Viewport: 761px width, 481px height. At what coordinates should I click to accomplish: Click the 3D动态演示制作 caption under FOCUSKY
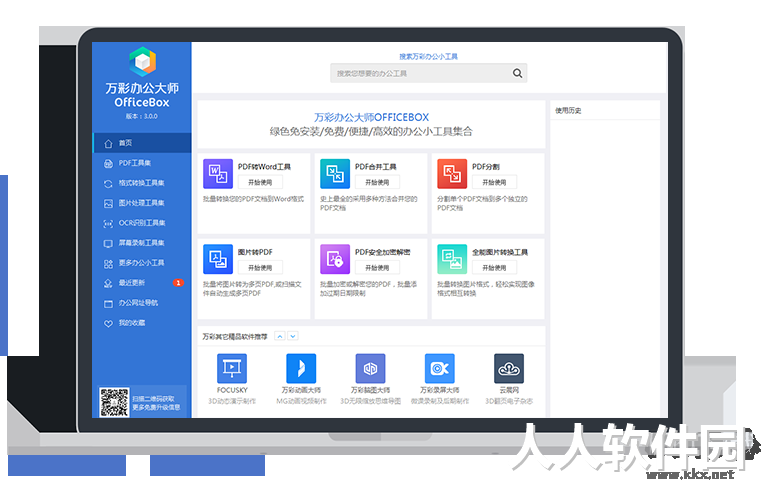(x=232, y=401)
